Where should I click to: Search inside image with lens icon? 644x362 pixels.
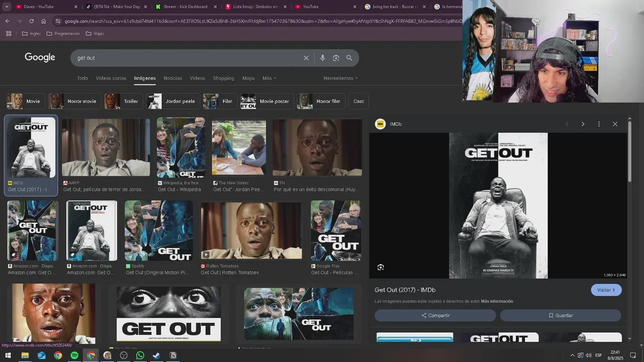380,267
